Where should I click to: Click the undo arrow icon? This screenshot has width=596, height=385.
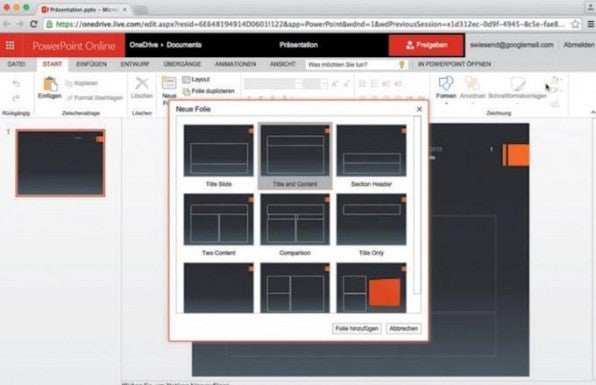(x=16, y=84)
